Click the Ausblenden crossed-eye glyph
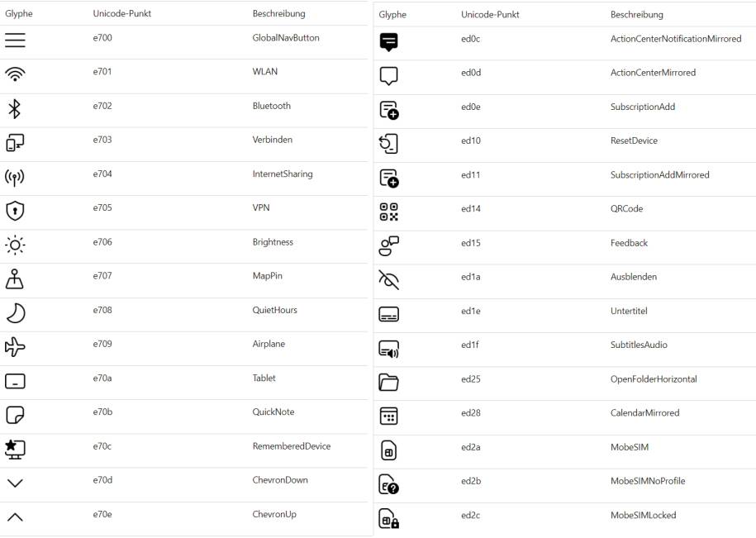 [x=388, y=279]
